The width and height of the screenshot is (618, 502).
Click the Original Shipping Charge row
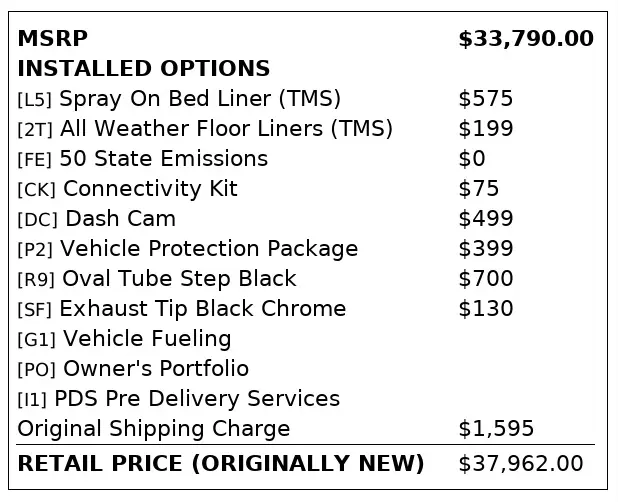(154, 429)
